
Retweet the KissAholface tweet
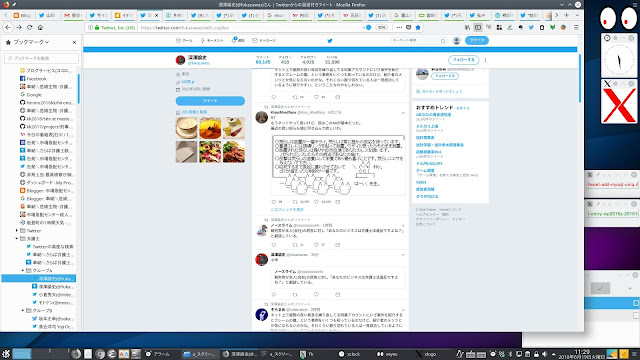tap(295, 202)
